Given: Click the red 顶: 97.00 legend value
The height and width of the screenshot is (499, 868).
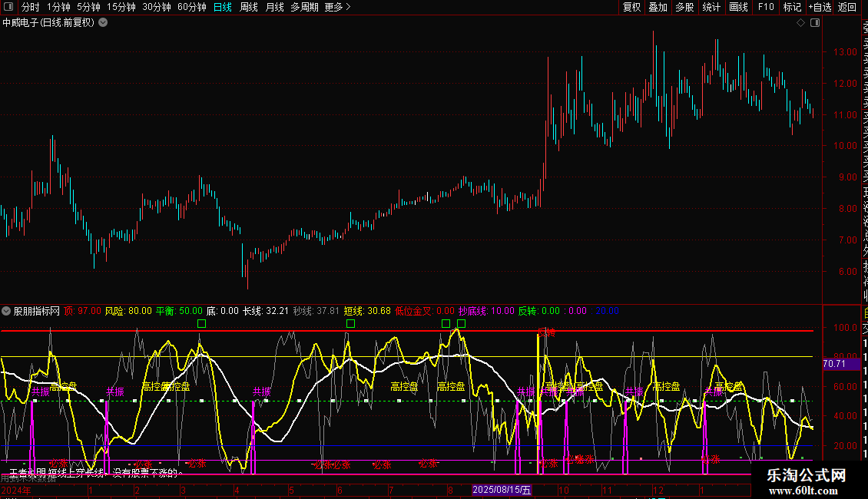Looking at the screenshot, I should click(82, 311).
